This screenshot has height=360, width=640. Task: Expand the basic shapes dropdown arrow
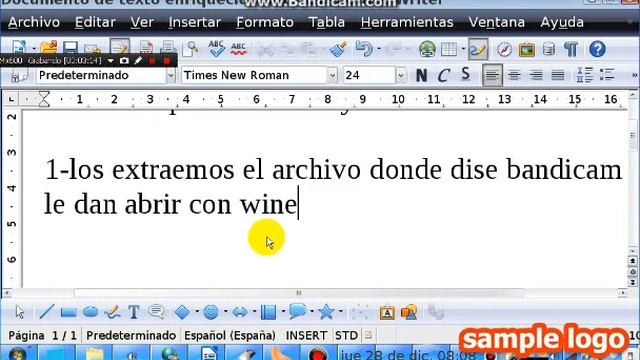pos(197,312)
